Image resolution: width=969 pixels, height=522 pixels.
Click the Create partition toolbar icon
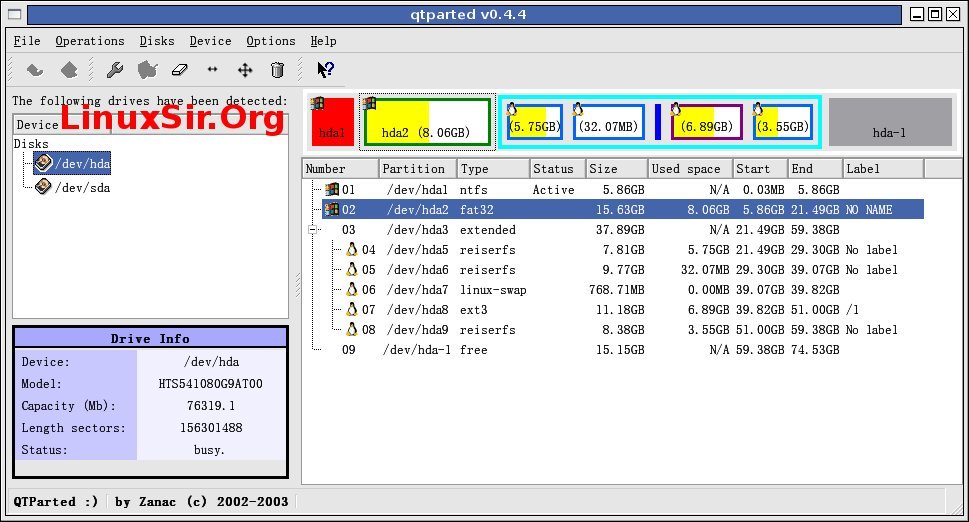(x=148, y=70)
